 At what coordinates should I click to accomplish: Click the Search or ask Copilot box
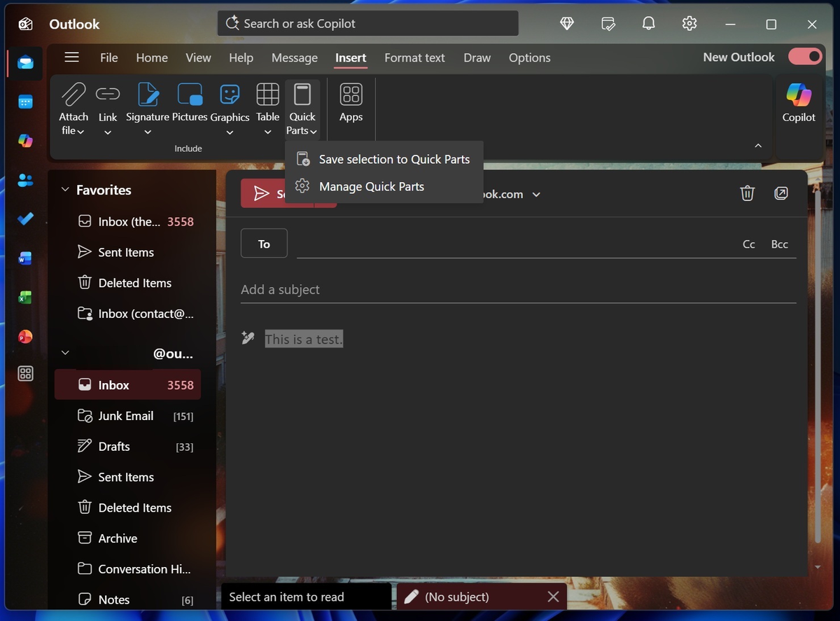pos(367,24)
